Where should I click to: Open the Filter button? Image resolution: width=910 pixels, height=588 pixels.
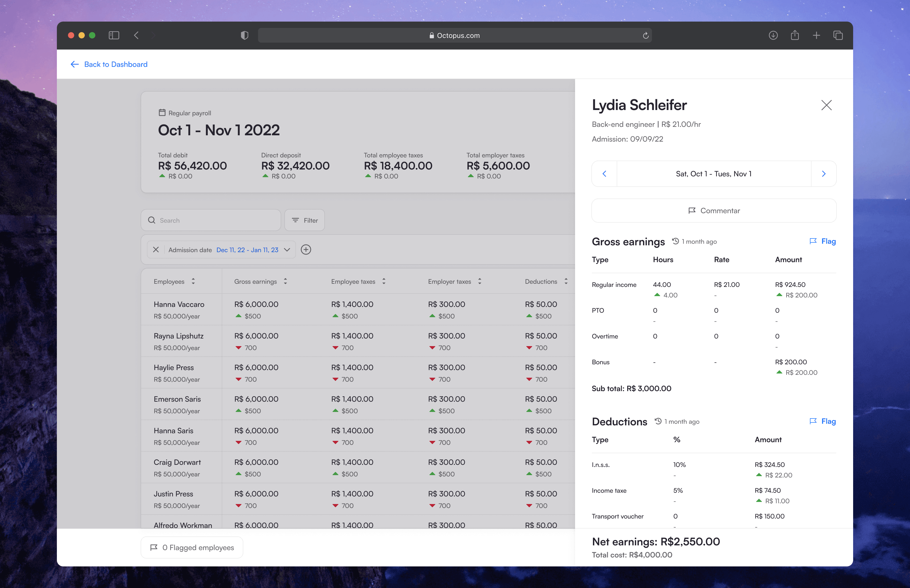coord(305,220)
